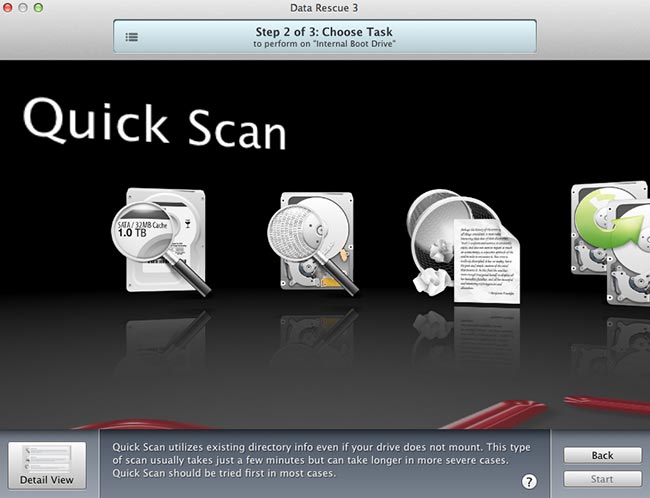Click the Step 2 of 3 header banner
The height and width of the screenshot is (498, 650).
(x=325, y=36)
